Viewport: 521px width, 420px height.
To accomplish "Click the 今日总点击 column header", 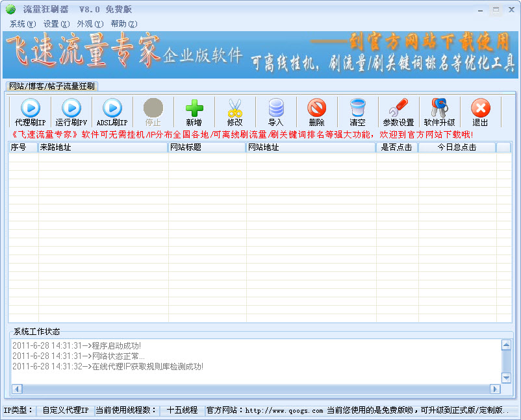I will point(457,147).
